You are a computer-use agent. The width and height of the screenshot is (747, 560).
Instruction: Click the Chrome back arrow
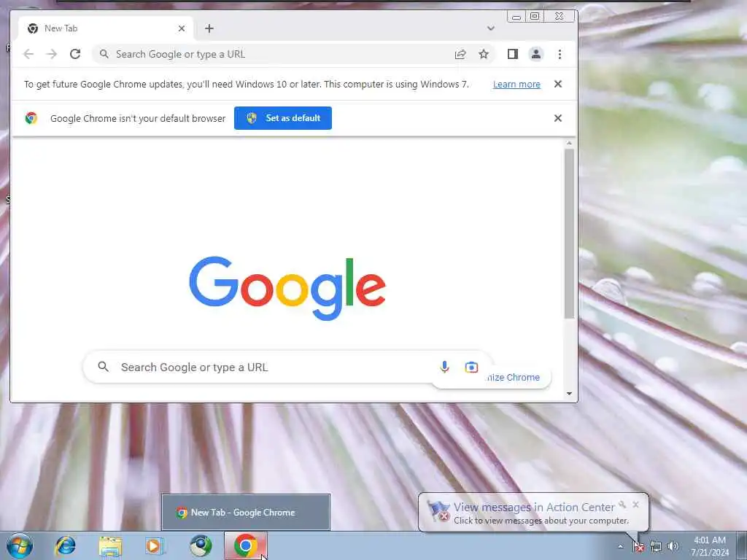click(x=28, y=54)
